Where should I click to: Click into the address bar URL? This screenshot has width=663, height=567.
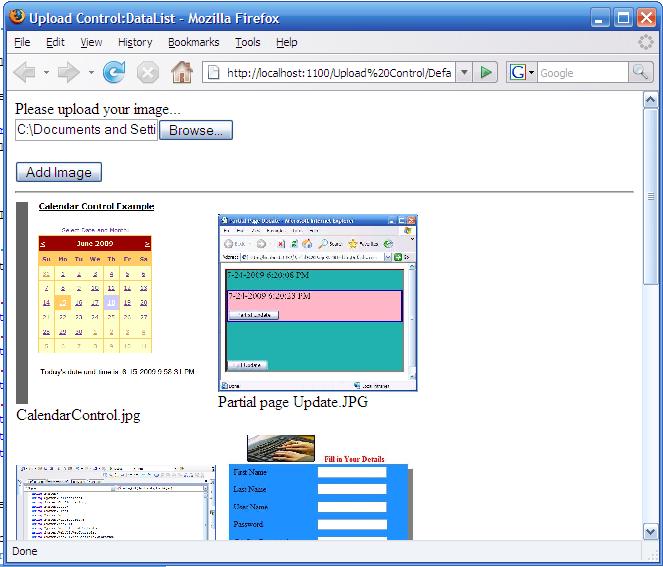click(338, 73)
